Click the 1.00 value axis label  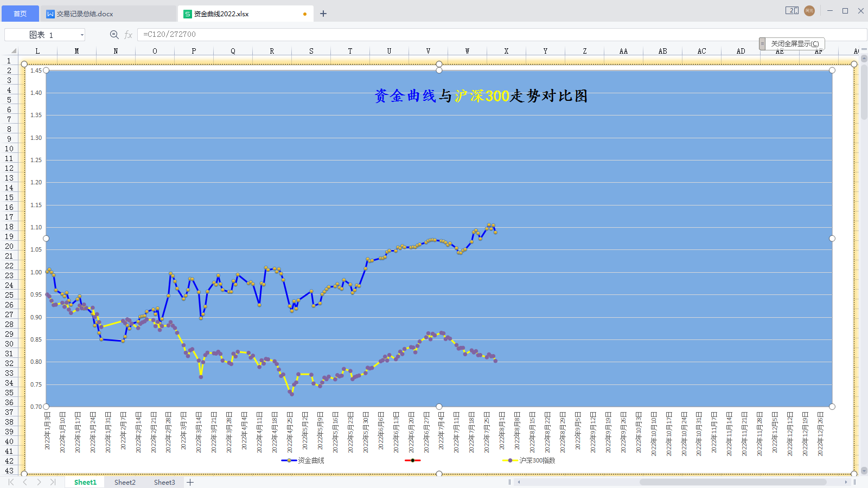[36, 272]
